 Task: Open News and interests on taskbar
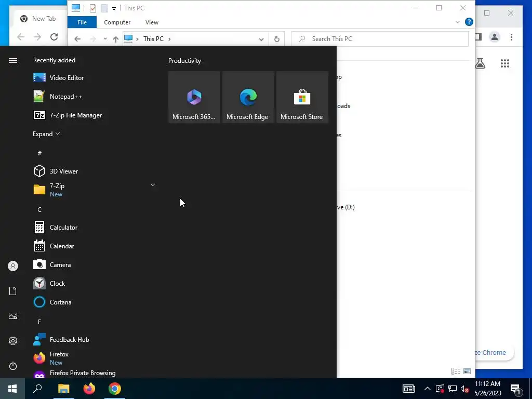pyautogui.click(x=408, y=389)
